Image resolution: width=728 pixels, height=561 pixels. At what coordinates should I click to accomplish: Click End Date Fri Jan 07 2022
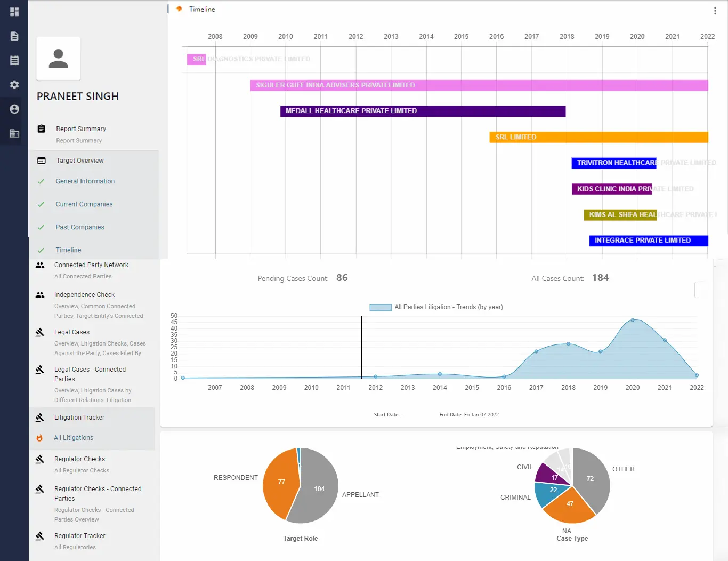coord(469,415)
